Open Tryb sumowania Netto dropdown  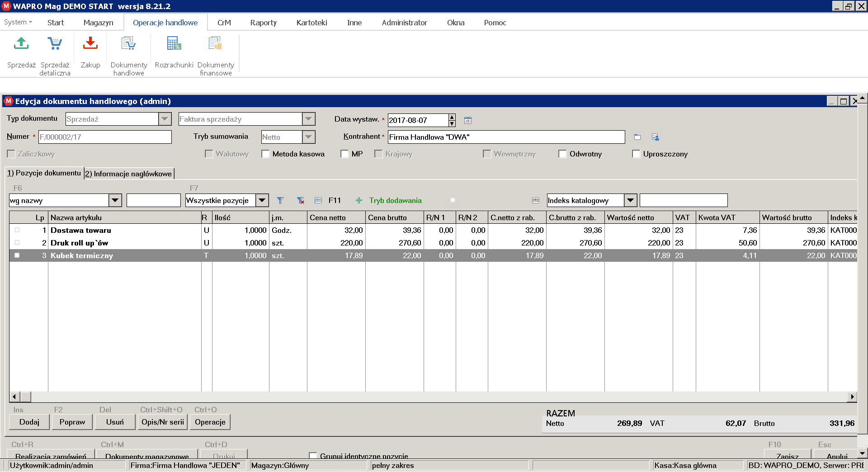(309, 137)
